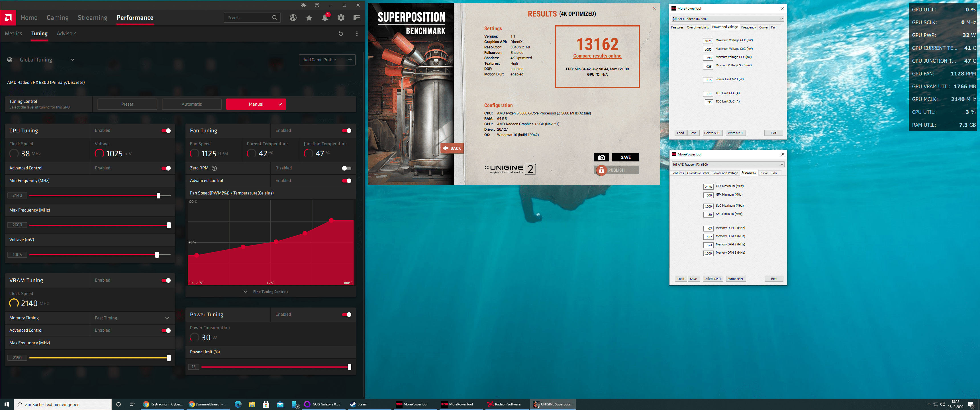Screen dimensions: 980x410
Task: Toggle Fan Tuning Advanced Control switch
Action: [x=347, y=181]
